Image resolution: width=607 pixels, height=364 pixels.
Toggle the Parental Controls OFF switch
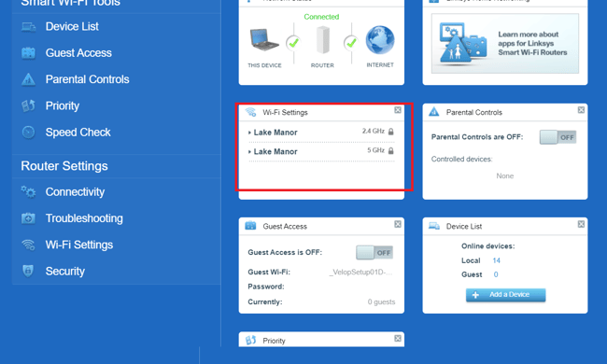click(x=558, y=137)
